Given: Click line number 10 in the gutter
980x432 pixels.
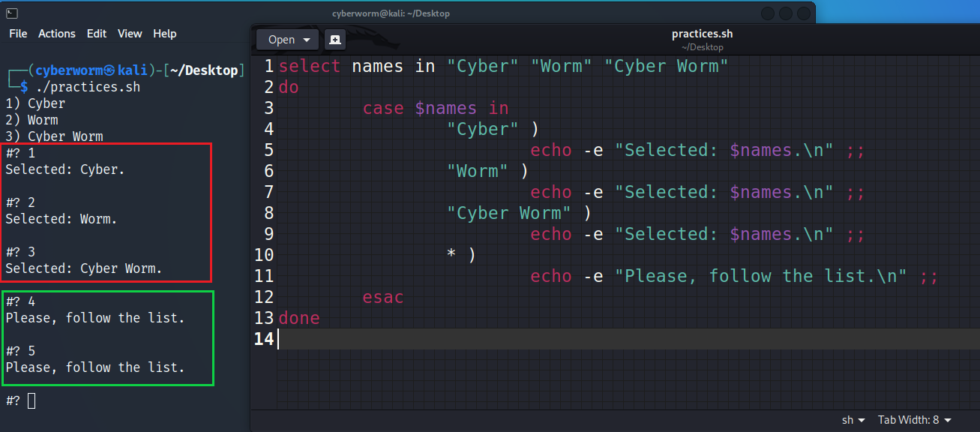Looking at the screenshot, I should pos(264,255).
